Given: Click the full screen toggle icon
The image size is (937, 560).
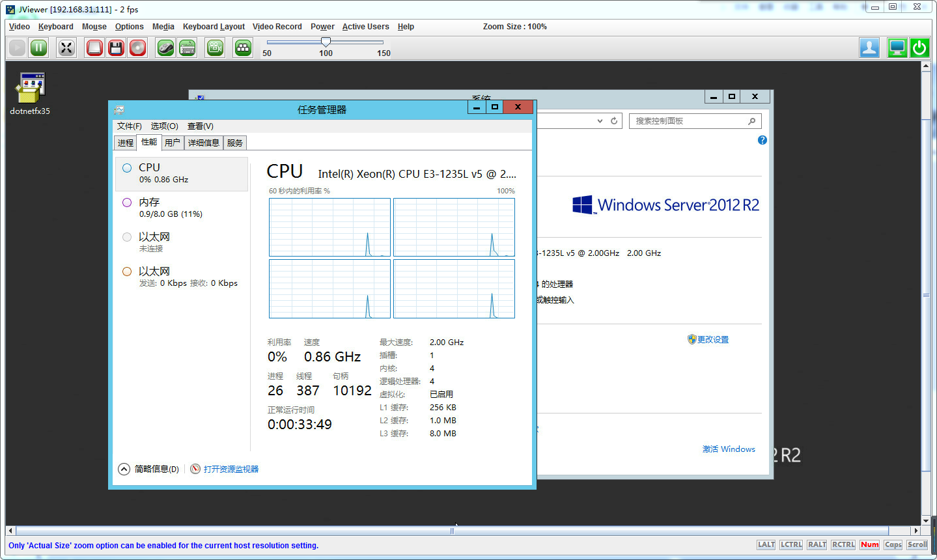Looking at the screenshot, I should point(66,48).
